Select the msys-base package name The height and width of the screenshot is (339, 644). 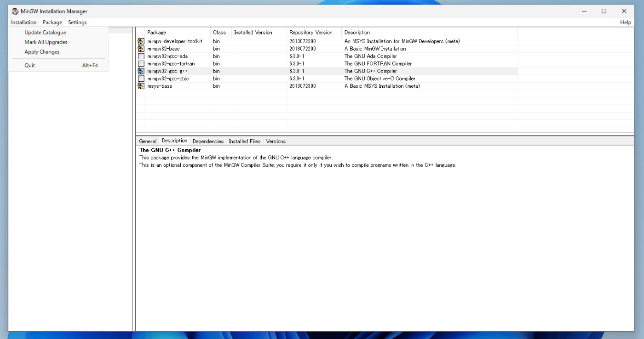[160, 86]
